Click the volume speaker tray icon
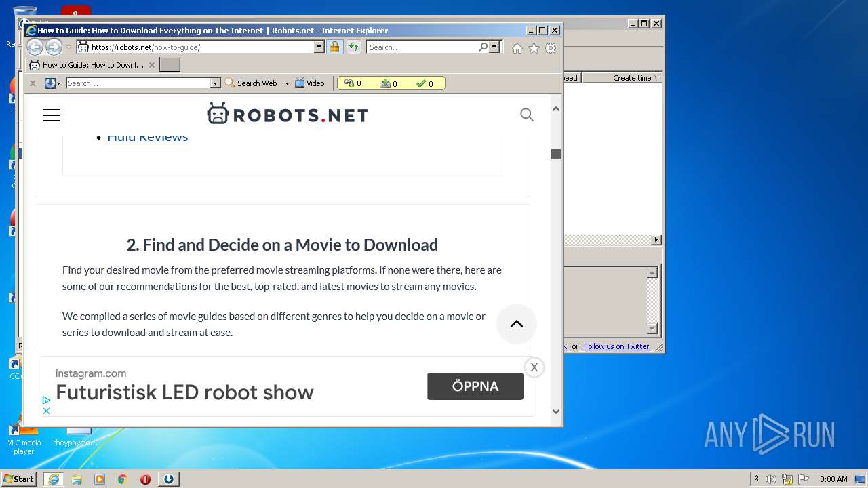Screen dimensions: 868x488 click(771, 479)
